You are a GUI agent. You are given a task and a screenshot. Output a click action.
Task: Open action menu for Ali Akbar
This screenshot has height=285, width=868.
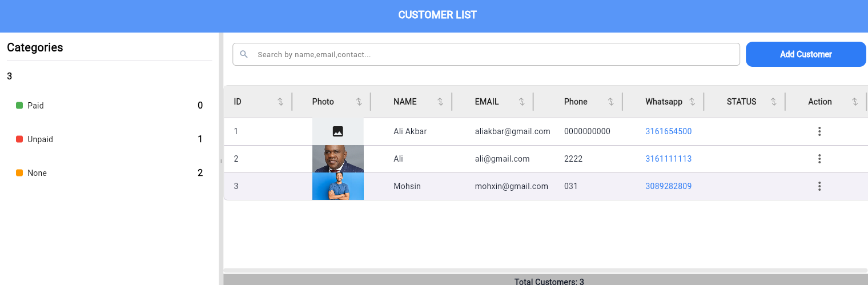point(819,131)
